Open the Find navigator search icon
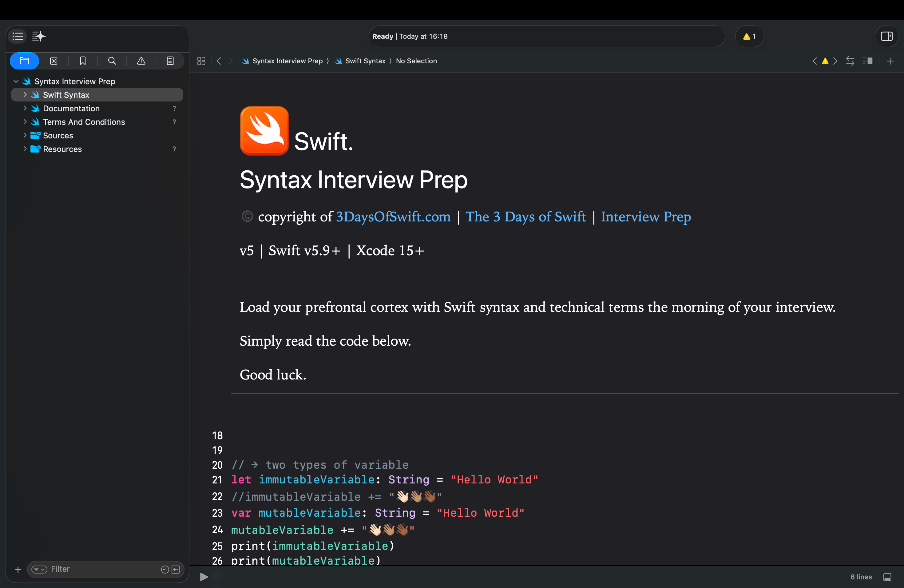 [112, 61]
